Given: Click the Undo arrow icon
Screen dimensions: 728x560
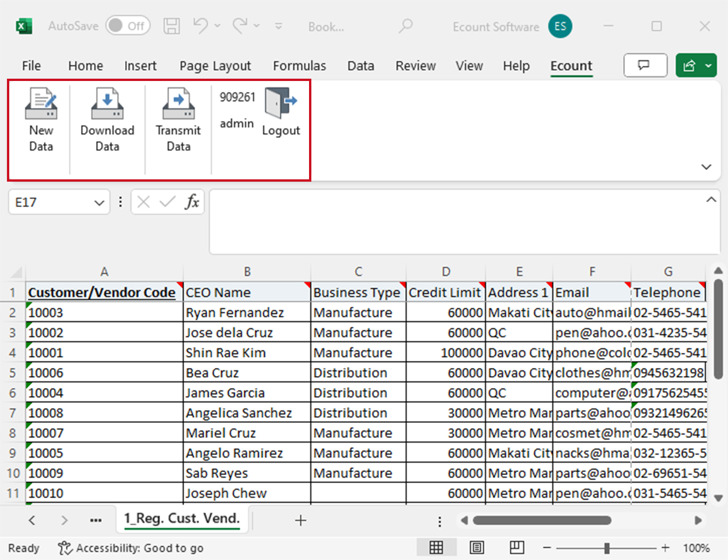Looking at the screenshot, I should (200, 26).
